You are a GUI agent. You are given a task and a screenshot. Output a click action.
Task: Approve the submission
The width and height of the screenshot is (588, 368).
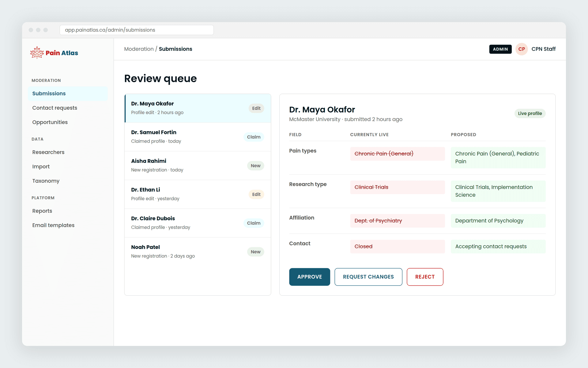310,277
